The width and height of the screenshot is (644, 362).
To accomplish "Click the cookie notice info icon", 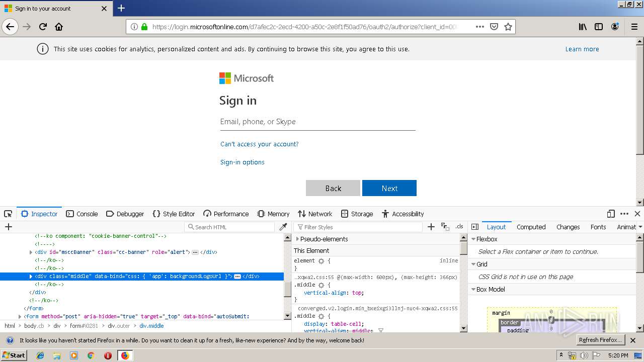I will coord(43,49).
